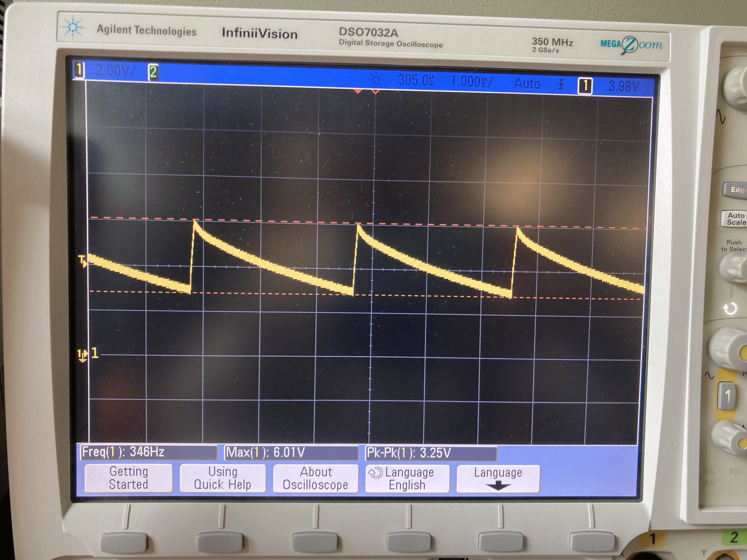Viewport: 747px width, 560px height.
Task: Click the physical softkey below Using Quick Help
Action: pyautogui.click(x=220, y=542)
